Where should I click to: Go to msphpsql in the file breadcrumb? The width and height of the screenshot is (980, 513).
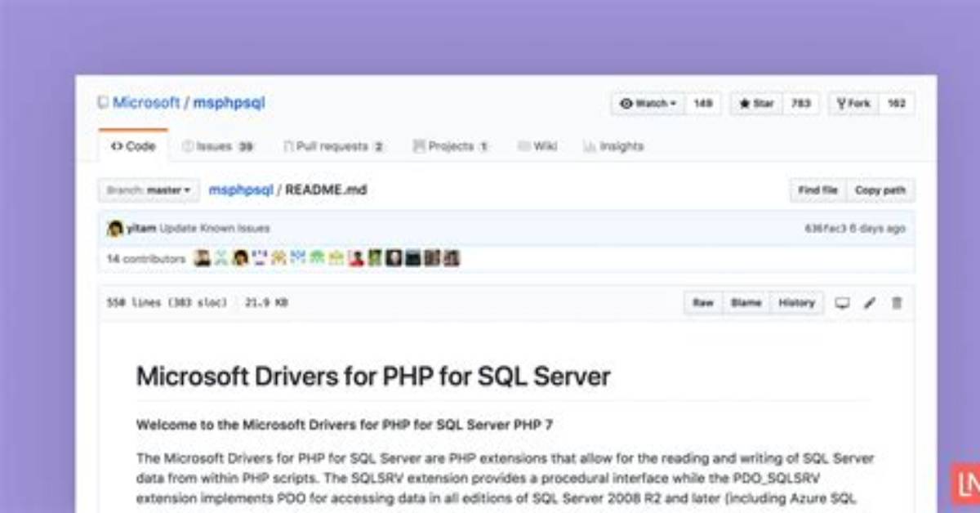(x=241, y=190)
